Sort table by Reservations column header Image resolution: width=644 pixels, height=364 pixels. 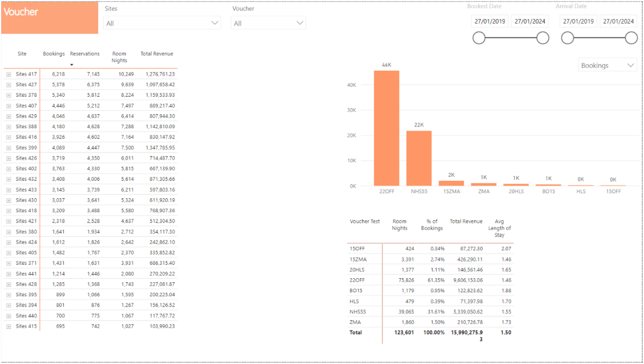coord(85,54)
